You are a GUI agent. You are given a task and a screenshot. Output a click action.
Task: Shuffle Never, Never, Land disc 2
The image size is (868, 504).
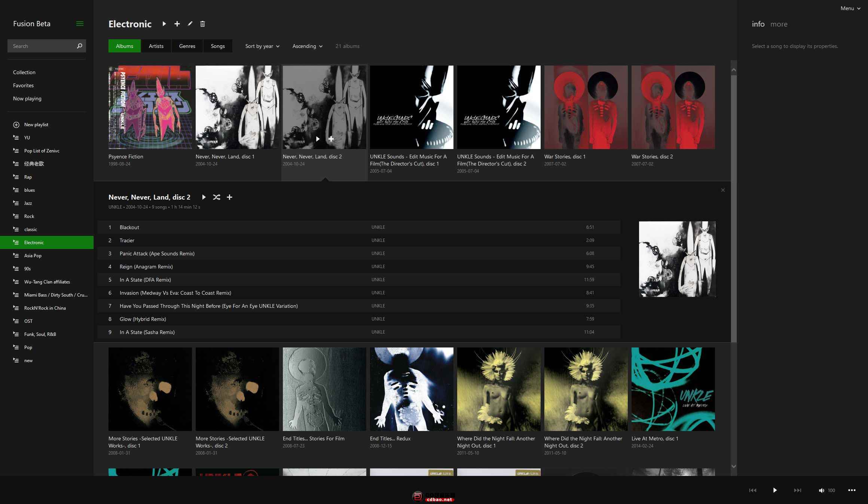[217, 197]
